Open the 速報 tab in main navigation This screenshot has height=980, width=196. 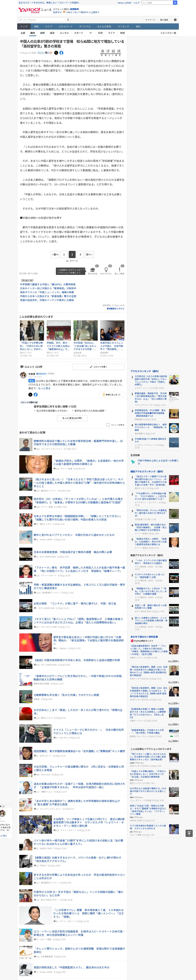[36, 27]
